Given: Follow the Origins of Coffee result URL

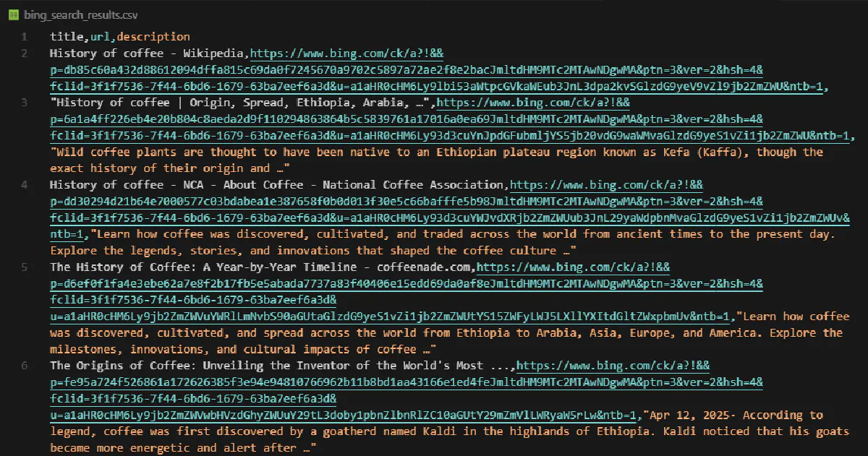Looking at the screenshot, I should (x=405, y=382).
